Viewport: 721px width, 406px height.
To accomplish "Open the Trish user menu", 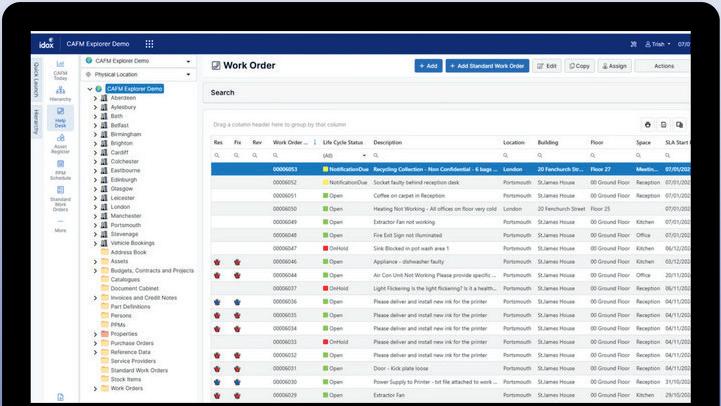I will click(x=658, y=44).
